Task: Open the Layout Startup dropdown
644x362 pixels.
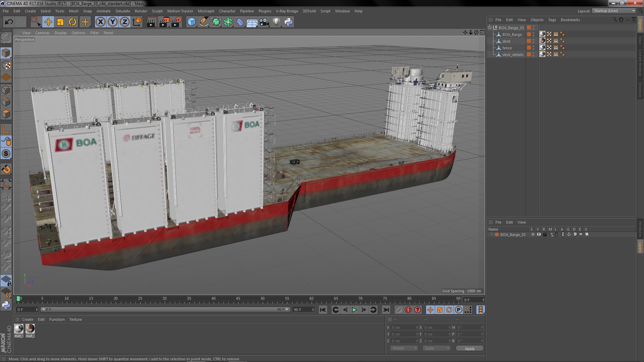Action: (x=614, y=11)
